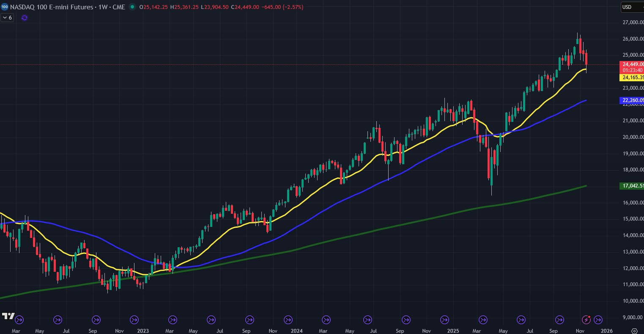Click contract rollover marker near December 2024
This screenshot has height=334, width=644.
tap(444, 320)
